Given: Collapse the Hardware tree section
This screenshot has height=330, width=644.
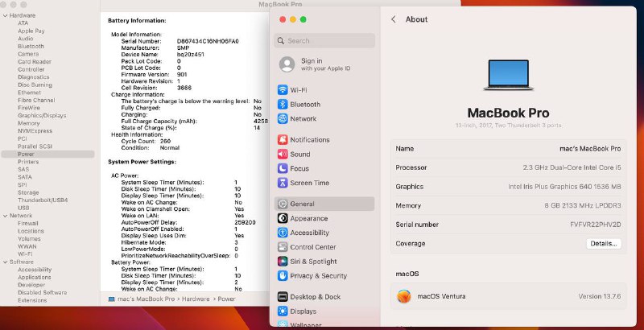Looking at the screenshot, I should tap(5, 15).
